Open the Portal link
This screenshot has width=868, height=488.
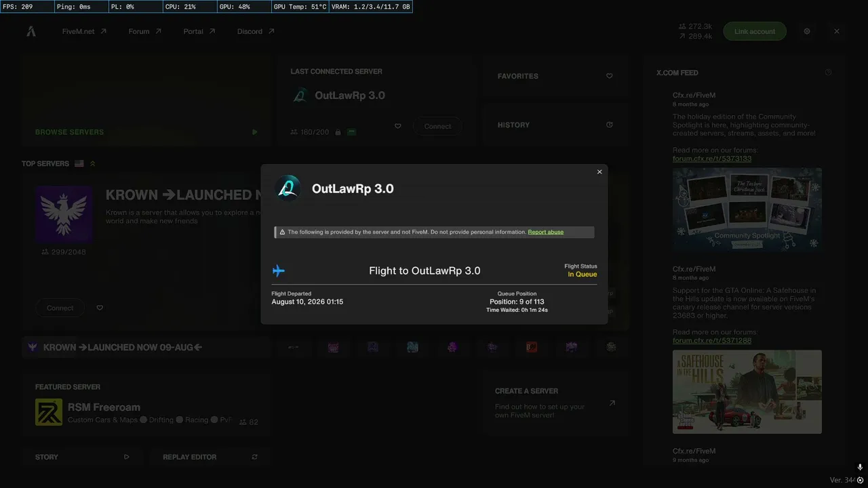pyautogui.click(x=199, y=31)
